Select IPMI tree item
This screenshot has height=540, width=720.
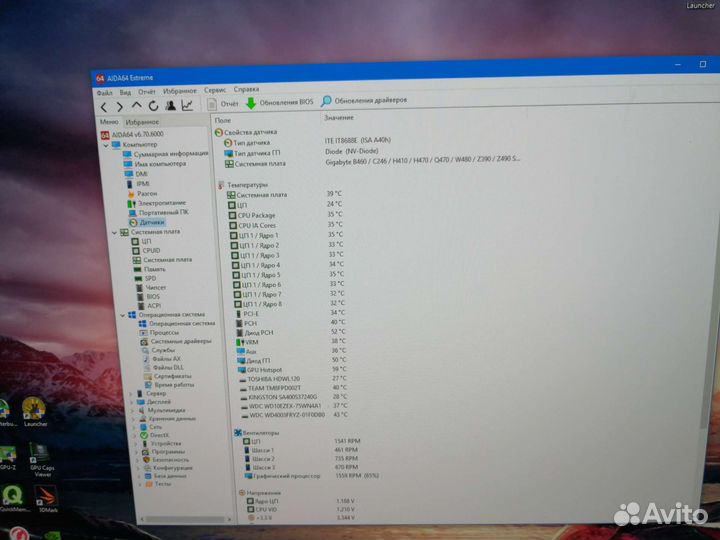pyautogui.click(x=138, y=184)
